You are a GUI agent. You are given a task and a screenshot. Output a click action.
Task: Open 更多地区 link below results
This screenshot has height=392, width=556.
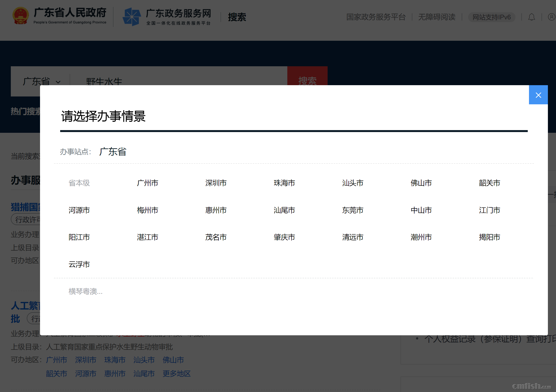tap(176, 374)
